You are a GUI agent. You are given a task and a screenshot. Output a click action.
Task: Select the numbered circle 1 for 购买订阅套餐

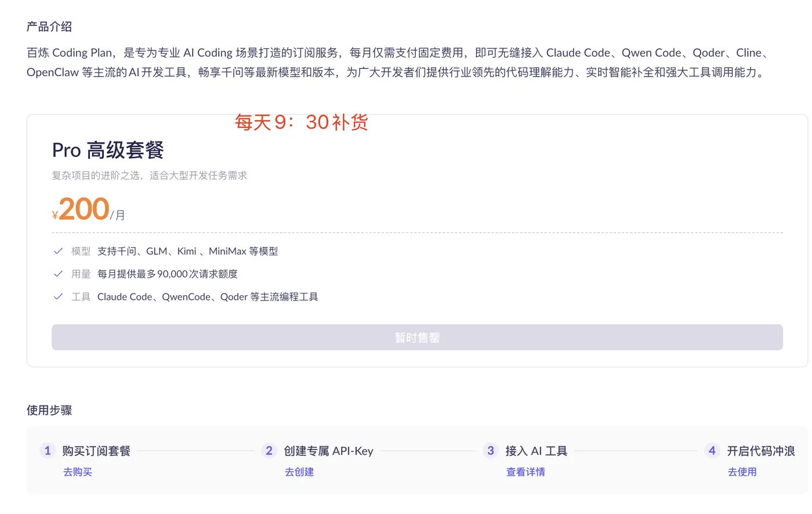pyautogui.click(x=47, y=451)
